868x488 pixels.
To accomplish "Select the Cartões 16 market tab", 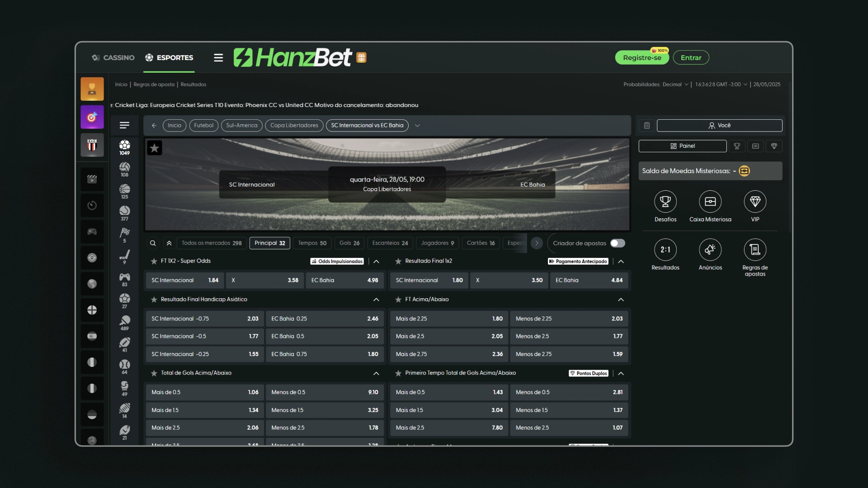I will (x=481, y=243).
